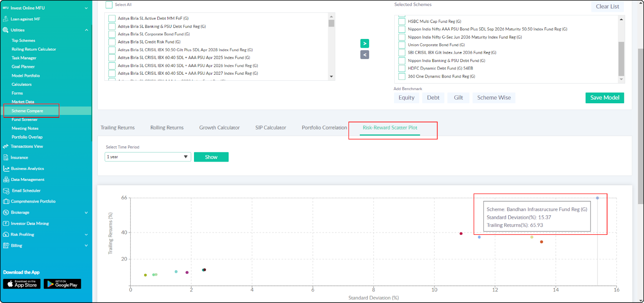
Task: Move selected schemes right with green arrow
Action: (x=365, y=43)
